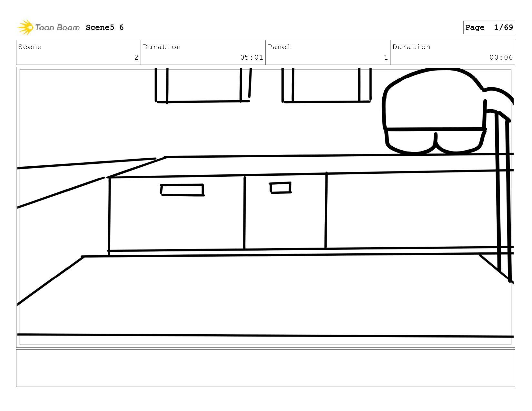Select the scene duration value '05:01'
The height and width of the screenshot is (411, 532).
pyautogui.click(x=251, y=57)
